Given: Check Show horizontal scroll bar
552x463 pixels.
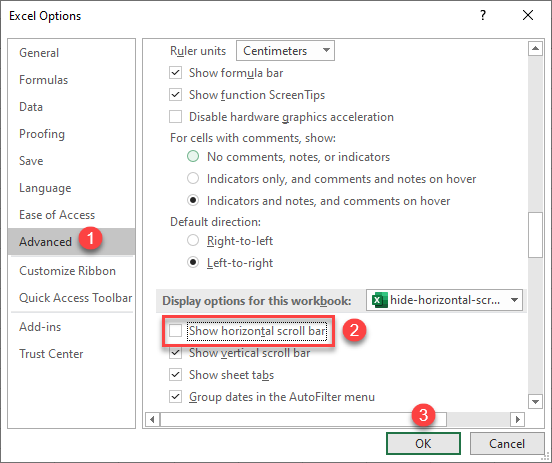Looking at the screenshot, I should [175, 331].
